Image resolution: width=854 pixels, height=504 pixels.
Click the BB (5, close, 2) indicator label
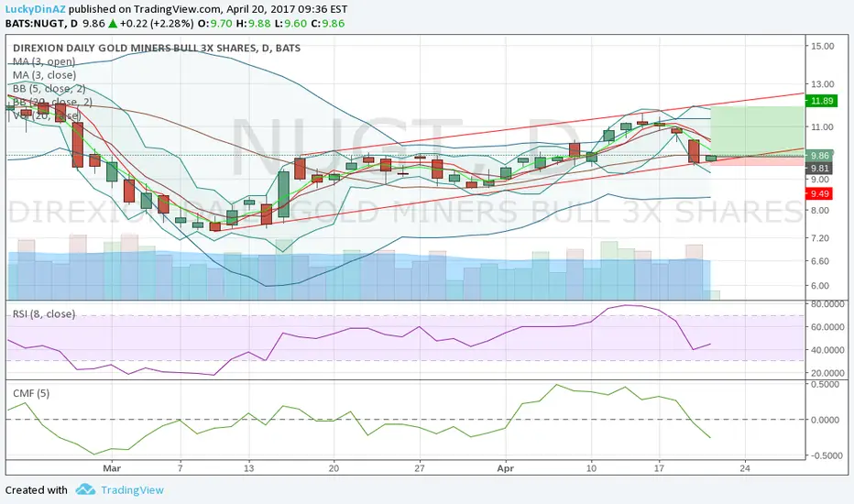point(49,88)
